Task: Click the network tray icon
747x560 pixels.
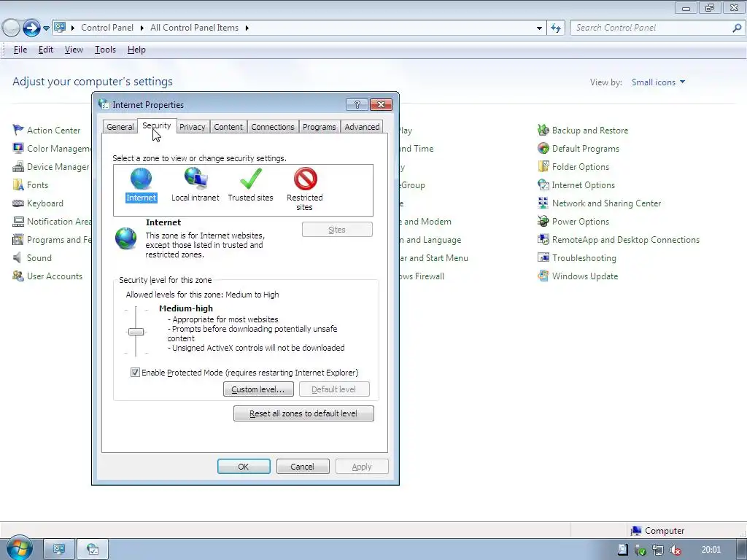Action: pyautogui.click(x=658, y=550)
